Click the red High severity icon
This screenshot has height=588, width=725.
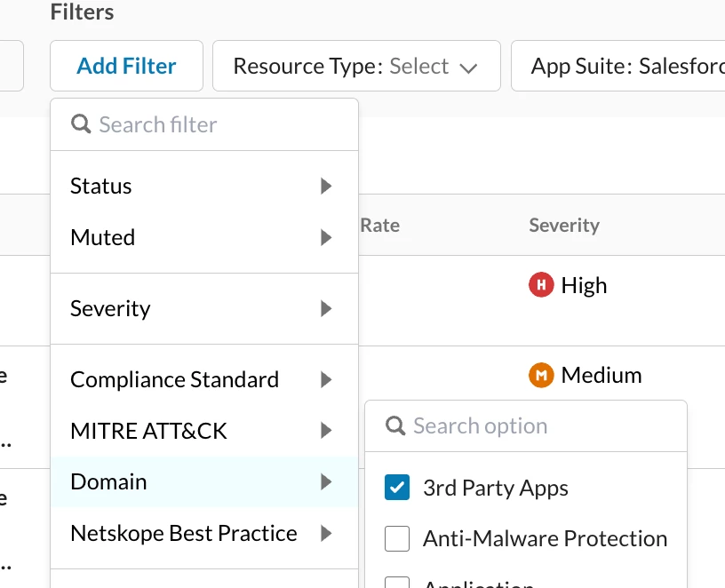pos(541,285)
